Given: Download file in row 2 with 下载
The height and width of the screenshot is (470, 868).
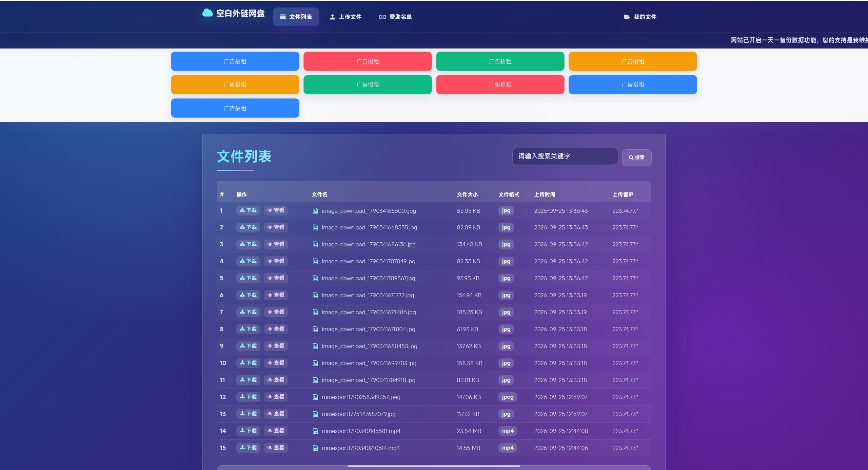Looking at the screenshot, I should point(248,227).
